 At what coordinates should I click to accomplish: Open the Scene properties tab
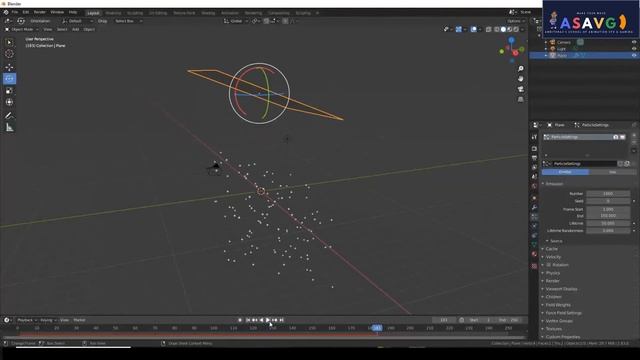(534, 177)
